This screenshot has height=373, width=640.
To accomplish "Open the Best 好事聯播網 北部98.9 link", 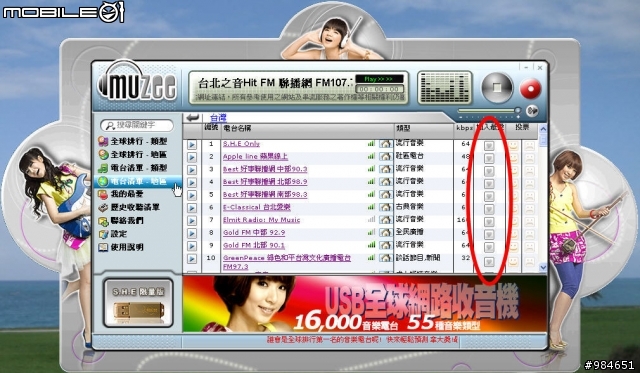I will (x=265, y=182).
